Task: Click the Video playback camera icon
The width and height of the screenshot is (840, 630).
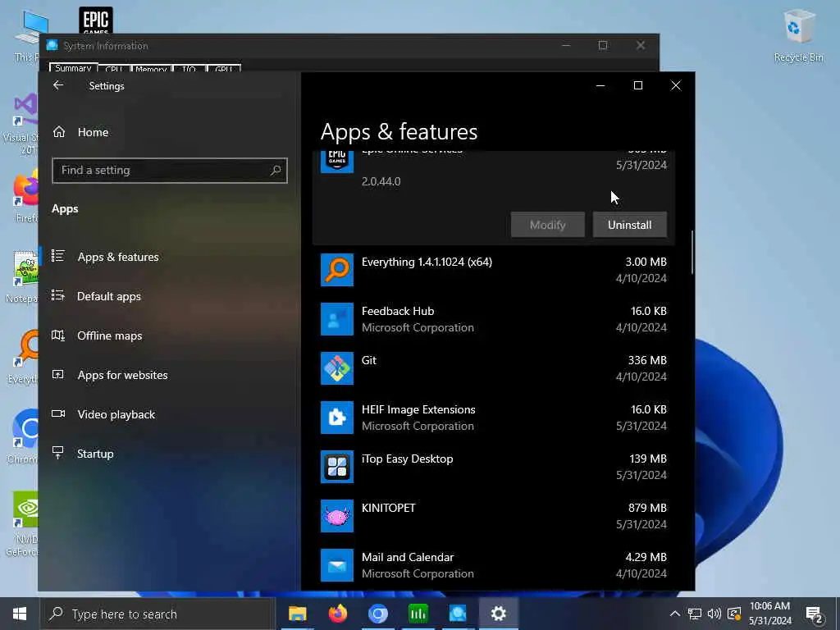Action: tap(58, 413)
